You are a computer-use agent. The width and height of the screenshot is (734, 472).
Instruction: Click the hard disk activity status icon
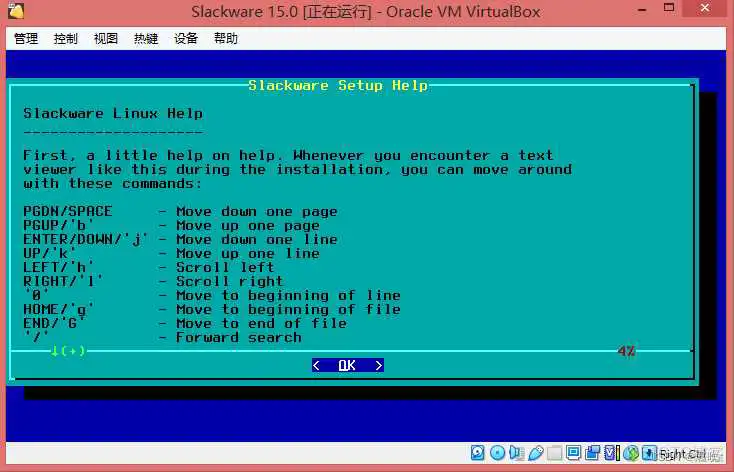click(x=477, y=453)
